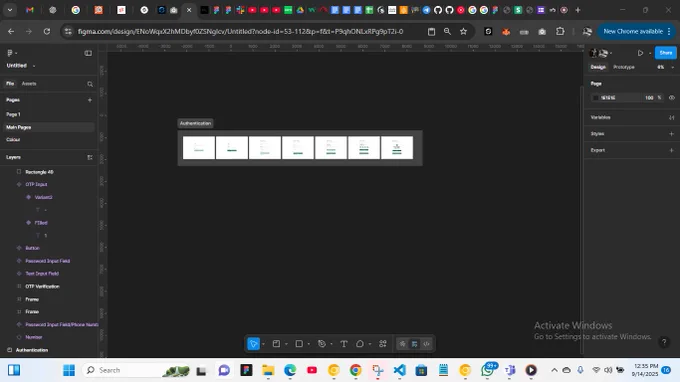Open the Variables settings icon
The height and width of the screenshot is (382, 680).
click(x=671, y=118)
